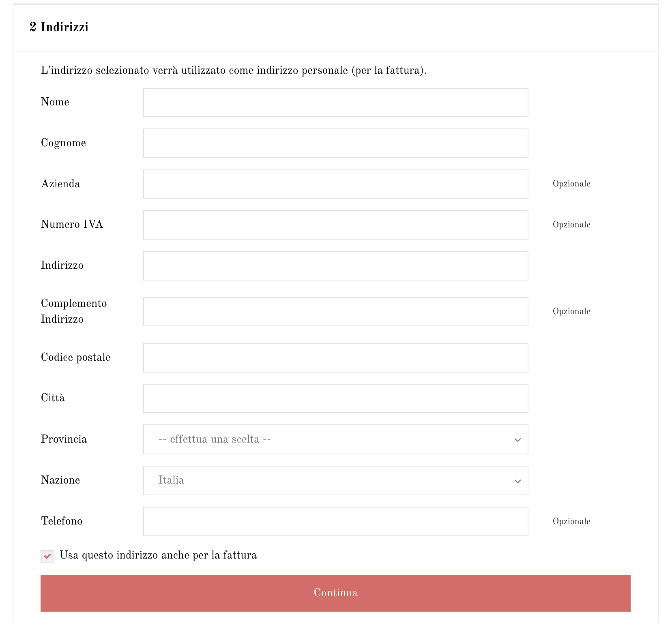Focus the Cognome text field

(335, 143)
